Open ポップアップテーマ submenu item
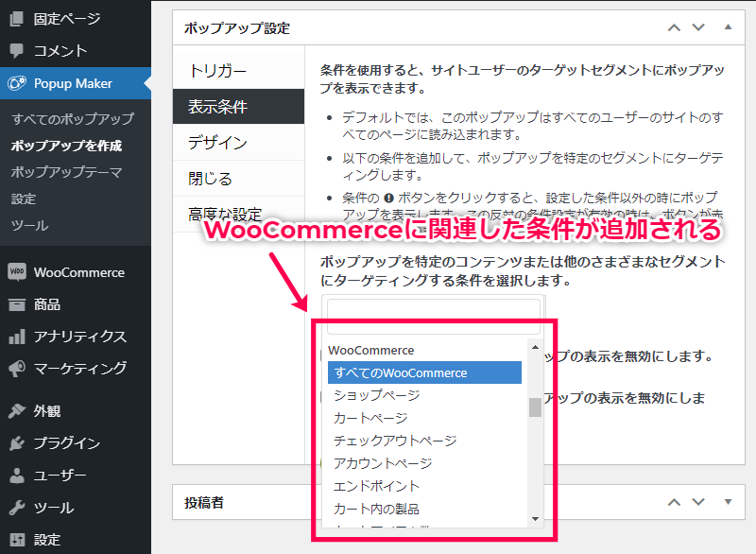Screen dimensions: 756x554 [x=66, y=172]
